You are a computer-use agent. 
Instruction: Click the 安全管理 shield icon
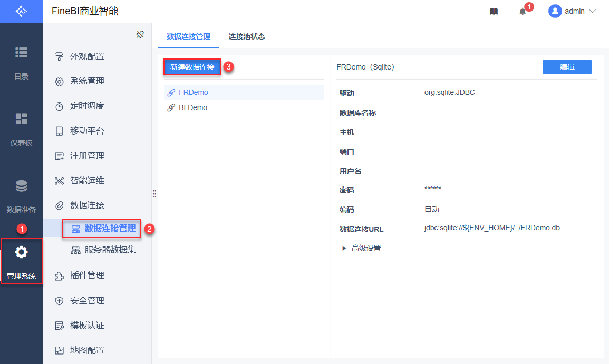[59, 301]
